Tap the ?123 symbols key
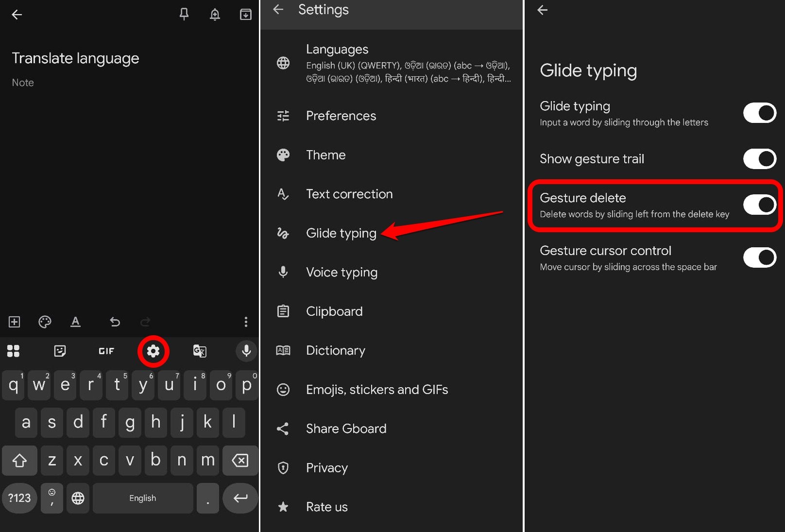The image size is (785, 532). (19, 498)
